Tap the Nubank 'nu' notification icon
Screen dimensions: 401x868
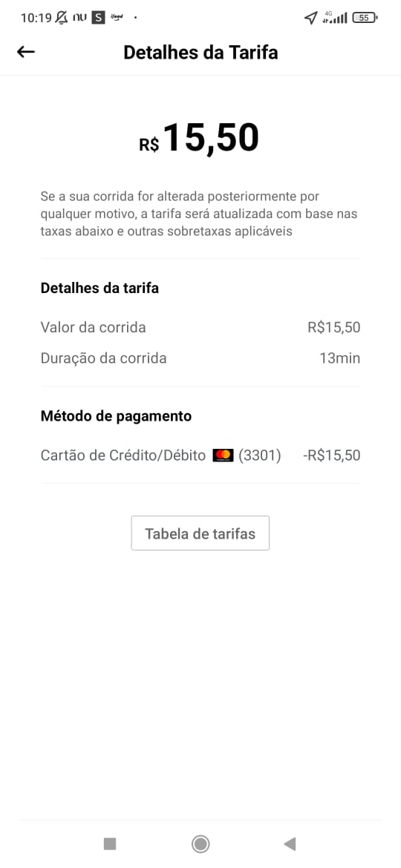tap(79, 18)
